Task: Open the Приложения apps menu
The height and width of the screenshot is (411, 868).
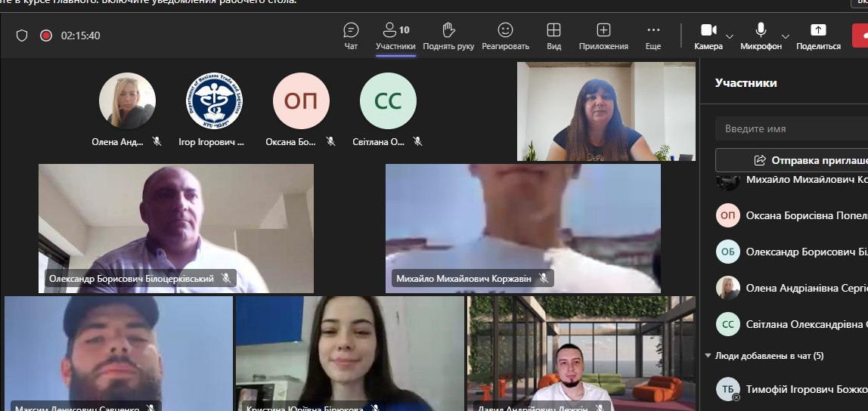Action: pyautogui.click(x=603, y=36)
